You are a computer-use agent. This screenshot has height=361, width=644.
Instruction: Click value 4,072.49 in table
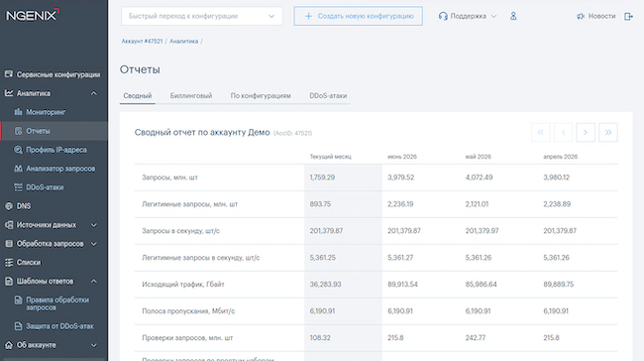479,178
